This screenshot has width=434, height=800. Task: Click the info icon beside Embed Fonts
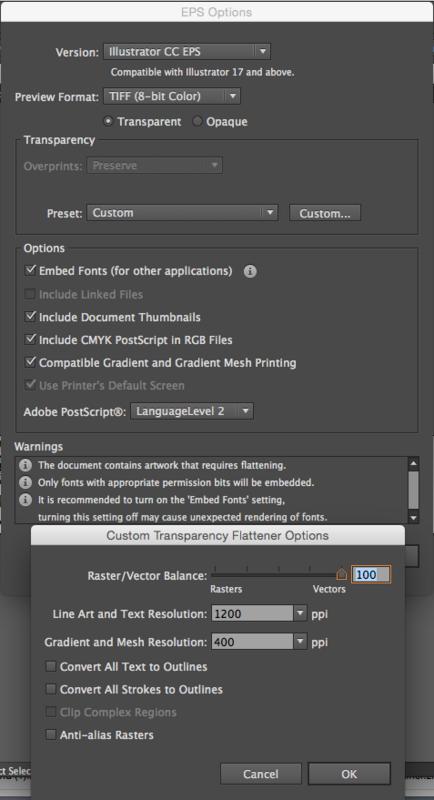click(x=250, y=271)
